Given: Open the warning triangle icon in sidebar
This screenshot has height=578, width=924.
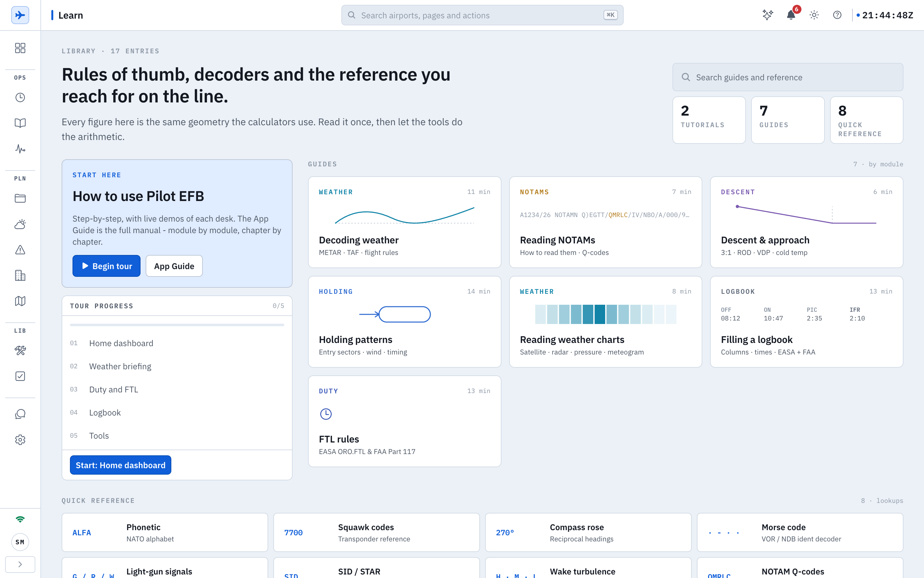Looking at the screenshot, I should click(20, 250).
